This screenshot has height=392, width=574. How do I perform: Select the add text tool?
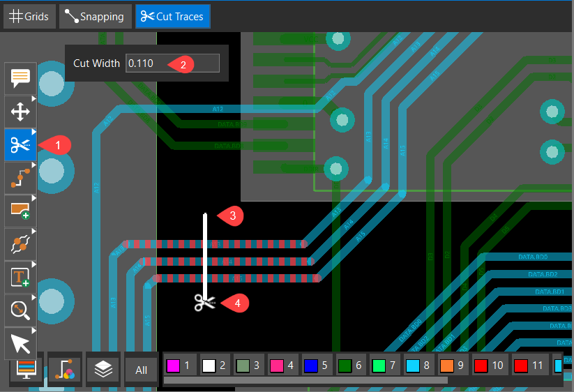click(x=20, y=278)
